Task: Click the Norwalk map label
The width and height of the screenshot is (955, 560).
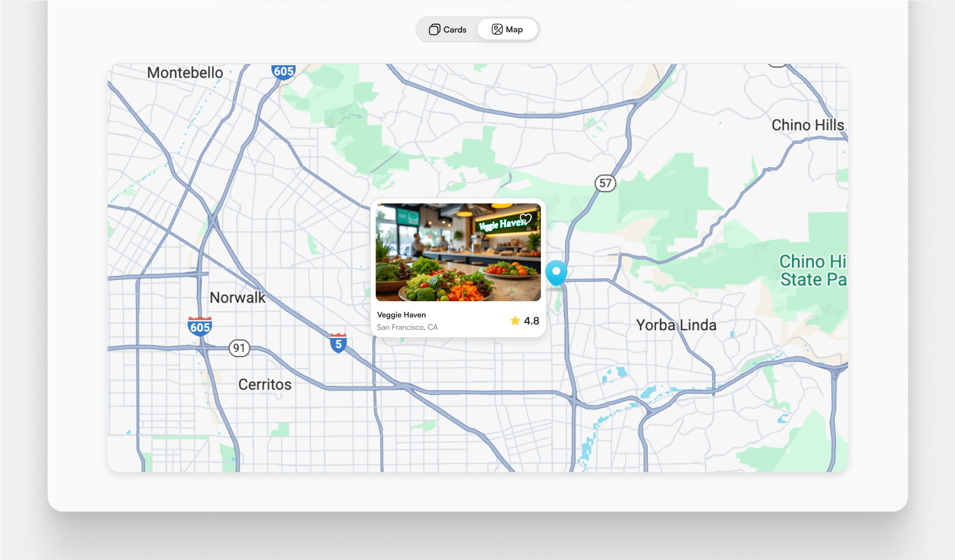Action: [x=237, y=297]
